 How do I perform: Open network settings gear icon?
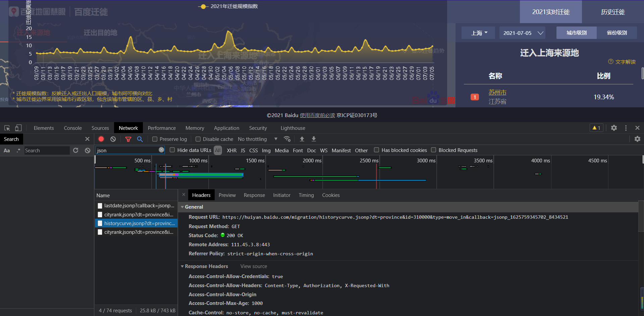tap(637, 139)
